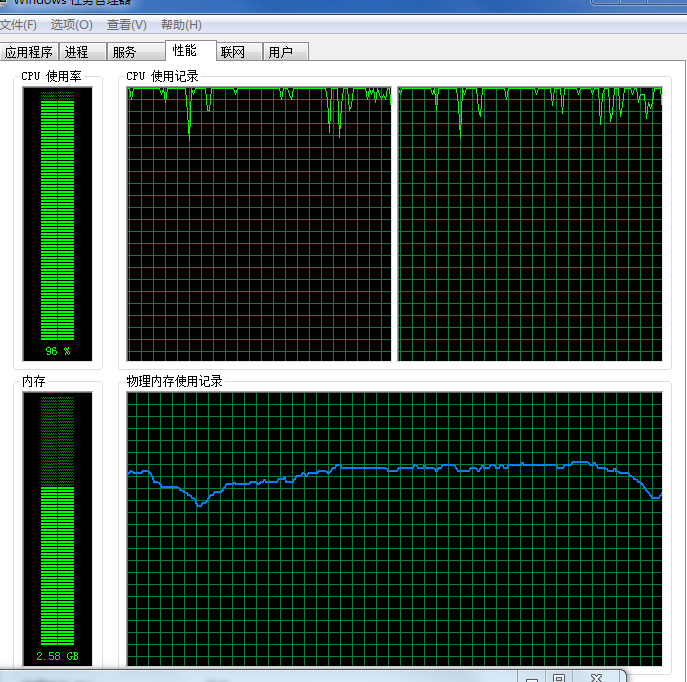Switch to the 进程 tab
The image size is (687, 682).
(x=77, y=52)
